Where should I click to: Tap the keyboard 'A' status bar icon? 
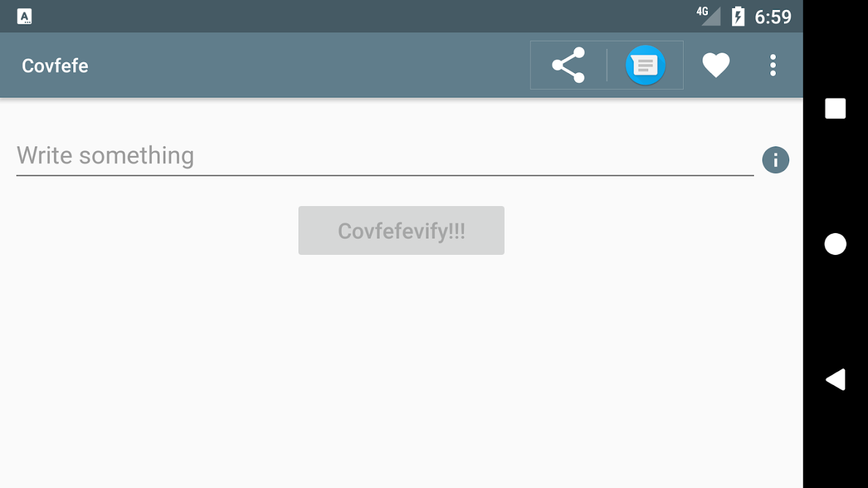point(24,16)
